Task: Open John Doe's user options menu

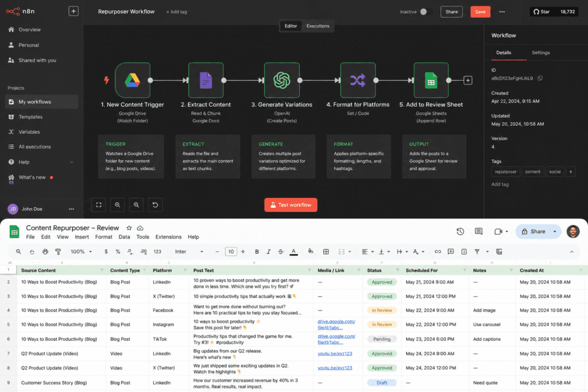Action: (71, 209)
